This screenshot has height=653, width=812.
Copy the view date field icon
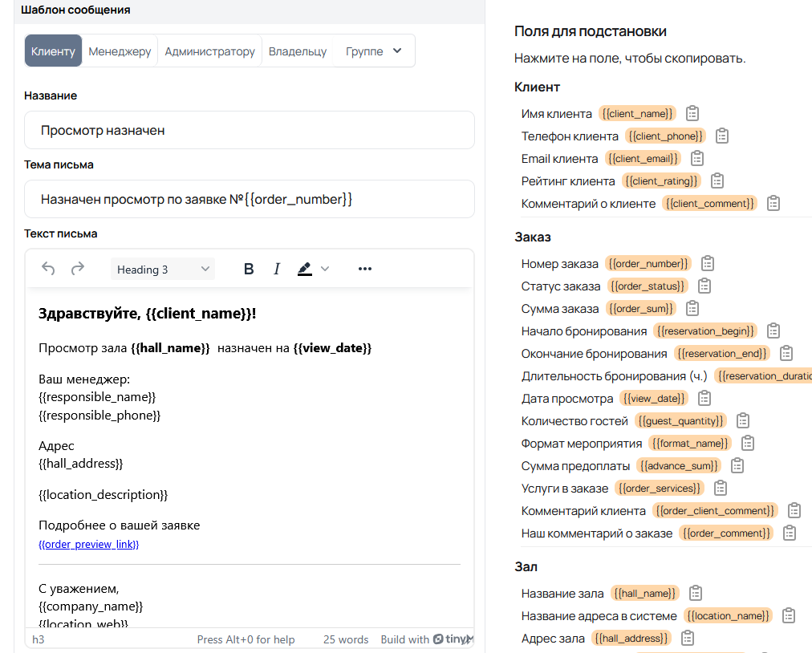tap(704, 398)
